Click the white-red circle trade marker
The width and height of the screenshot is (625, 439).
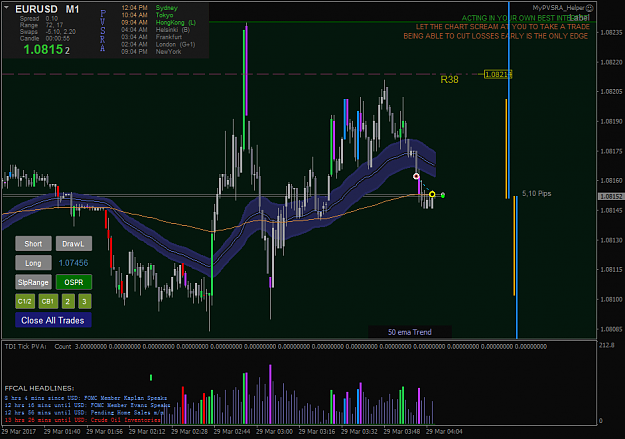point(416,176)
